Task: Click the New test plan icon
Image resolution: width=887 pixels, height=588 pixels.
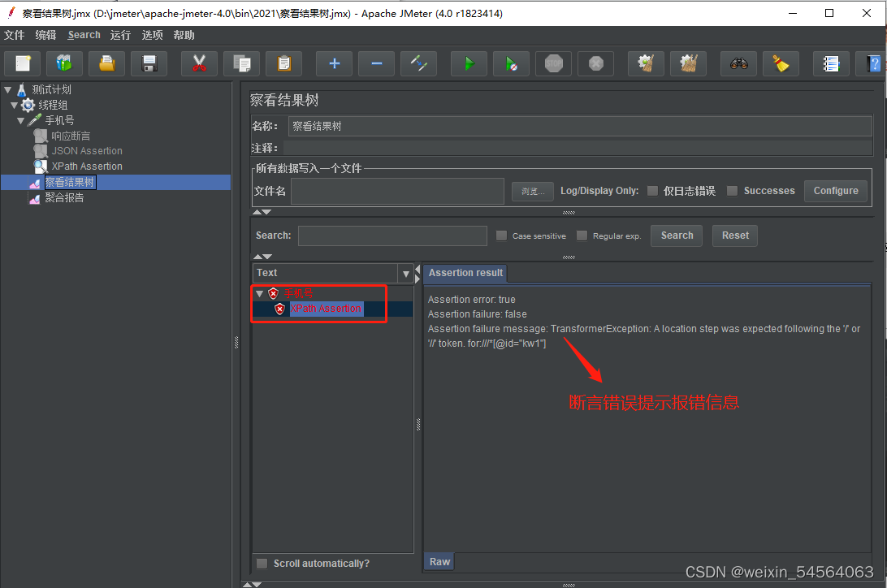Action: coord(23,63)
